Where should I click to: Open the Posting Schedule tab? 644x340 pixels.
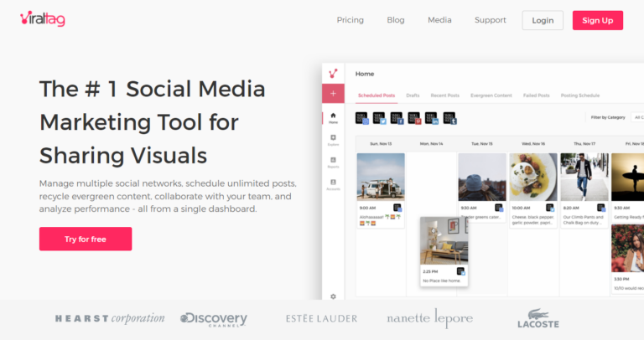pyautogui.click(x=580, y=95)
